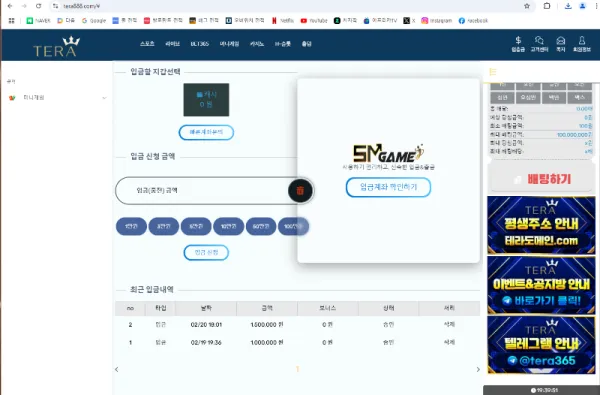Viewport: 600px width, 395px height.
Task: Open the X bookmark
Action: pyautogui.click(x=409, y=21)
